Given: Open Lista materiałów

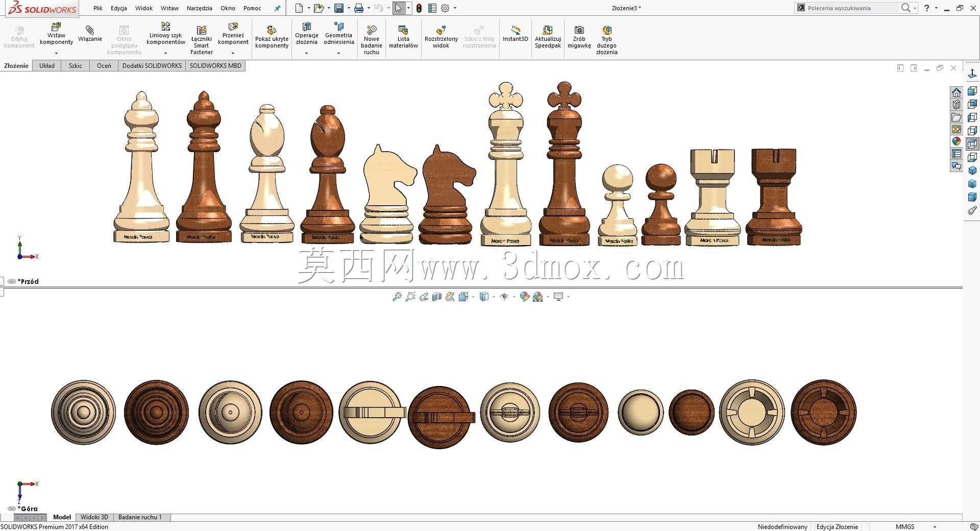Looking at the screenshot, I should pyautogui.click(x=403, y=37).
